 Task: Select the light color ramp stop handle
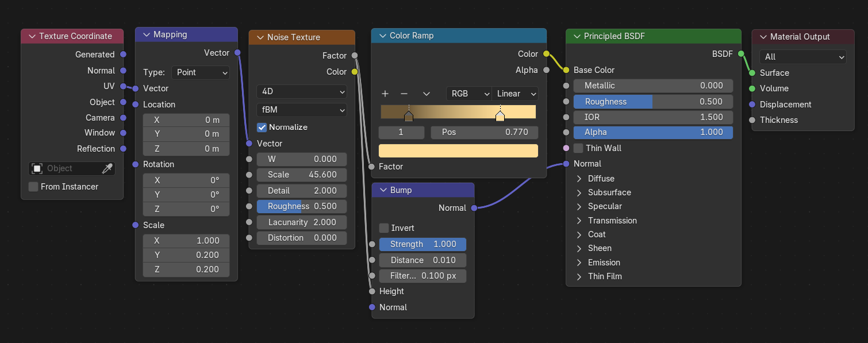tap(500, 116)
